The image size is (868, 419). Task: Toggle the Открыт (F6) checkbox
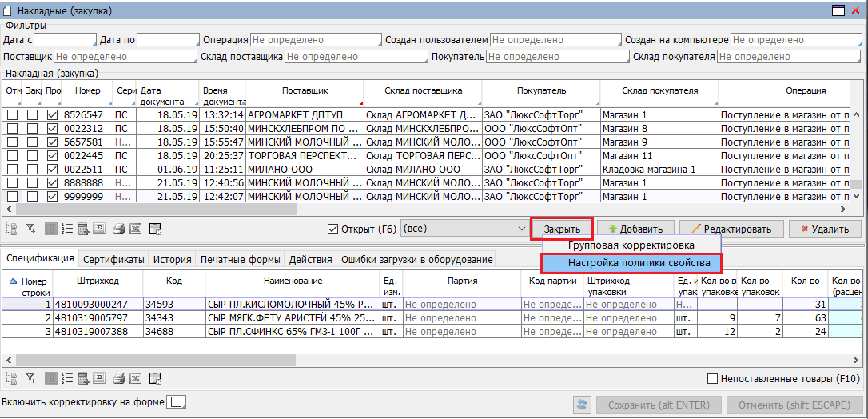point(333,229)
